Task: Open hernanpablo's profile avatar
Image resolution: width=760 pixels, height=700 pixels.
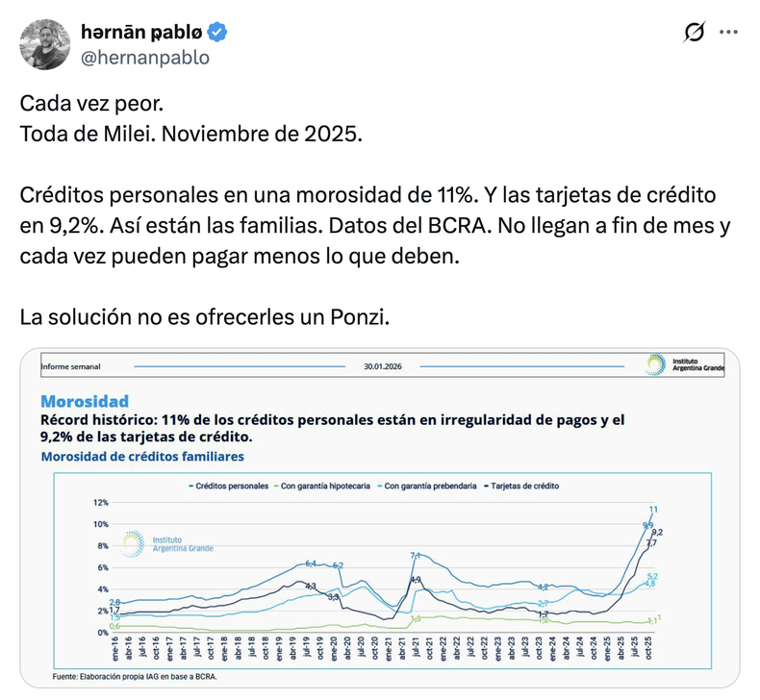Action: coord(44,44)
